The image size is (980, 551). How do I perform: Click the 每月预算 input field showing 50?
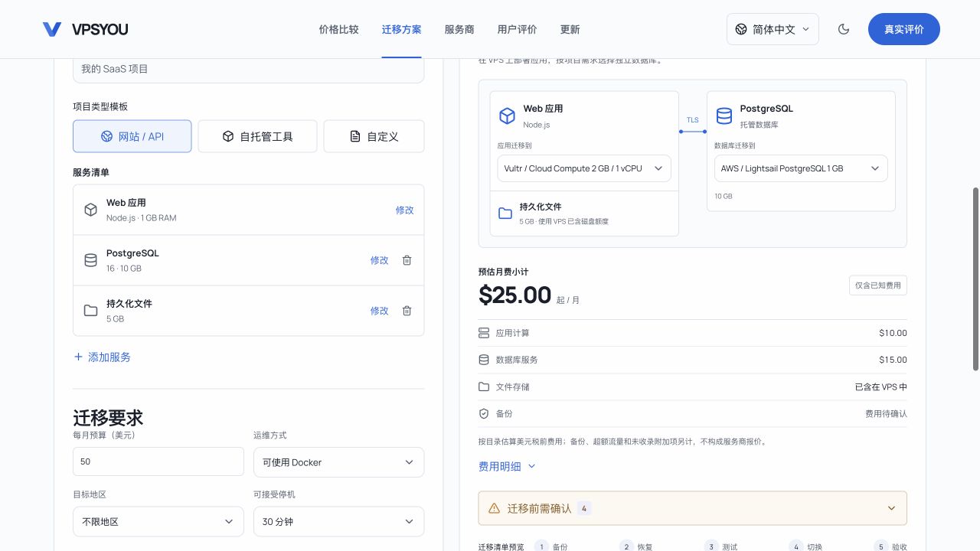coord(158,461)
